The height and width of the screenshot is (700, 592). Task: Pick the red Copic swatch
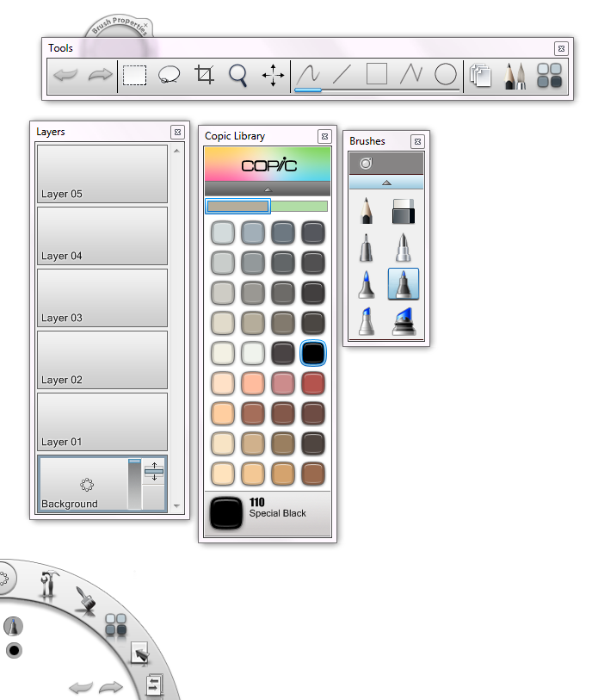tap(313, 383)
